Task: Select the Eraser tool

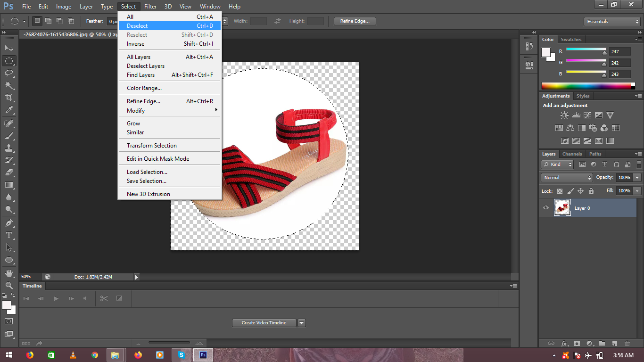Action: pyautogui.click(x=9, y=173)
